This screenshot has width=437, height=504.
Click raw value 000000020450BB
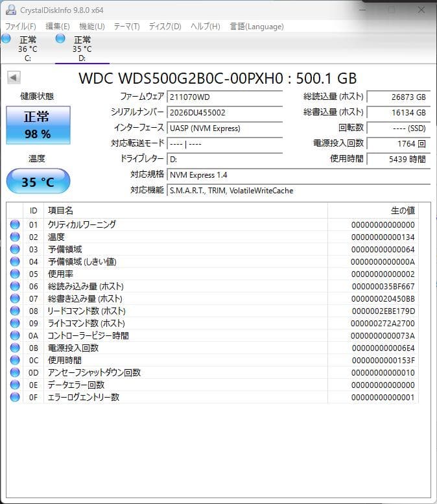pyautogui.click(x=383, y=298)
